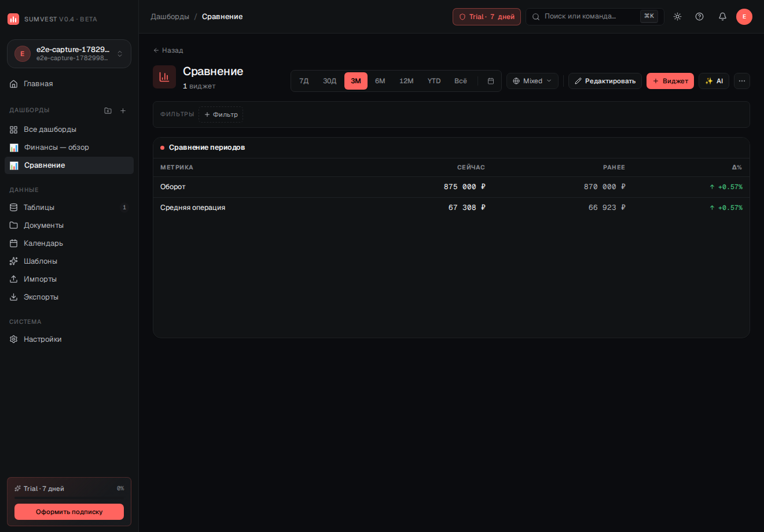Open the custom date range calendar icon
The image size is (764, 532).
point(491,81)
